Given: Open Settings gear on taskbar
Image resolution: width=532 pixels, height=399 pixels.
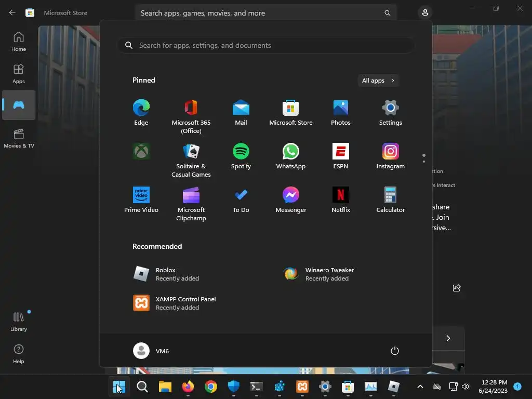Looking at the screenshot, I should (325, 387).
